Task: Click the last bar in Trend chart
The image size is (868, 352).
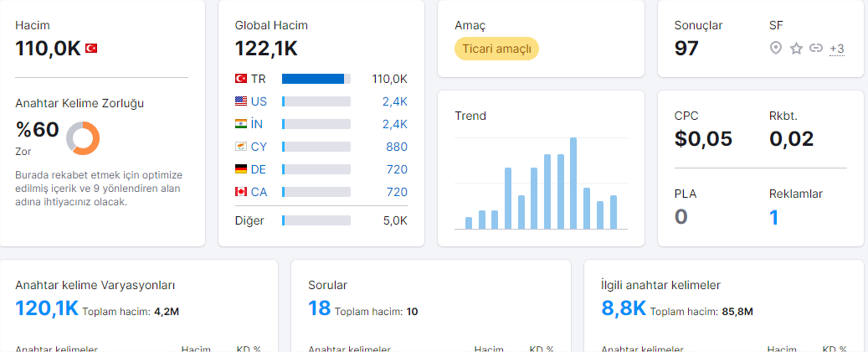Action: [614, 212]
